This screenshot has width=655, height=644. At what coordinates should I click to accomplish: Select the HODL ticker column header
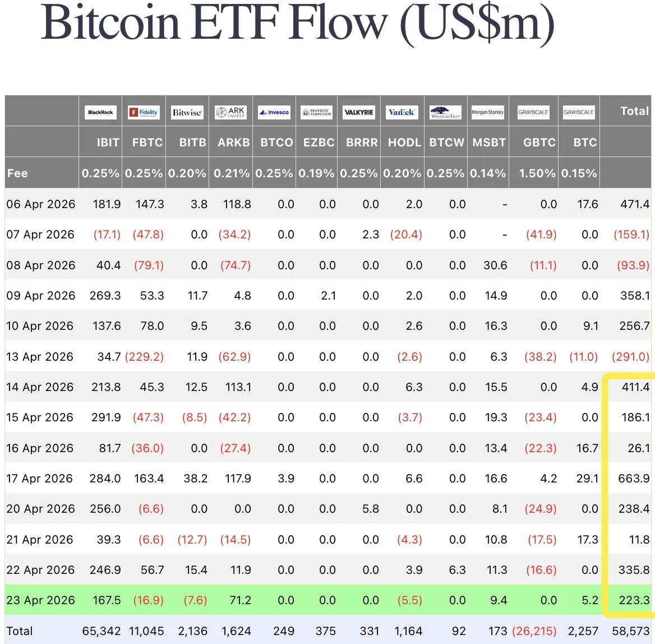pyautogui.click(x=404, y=142)
